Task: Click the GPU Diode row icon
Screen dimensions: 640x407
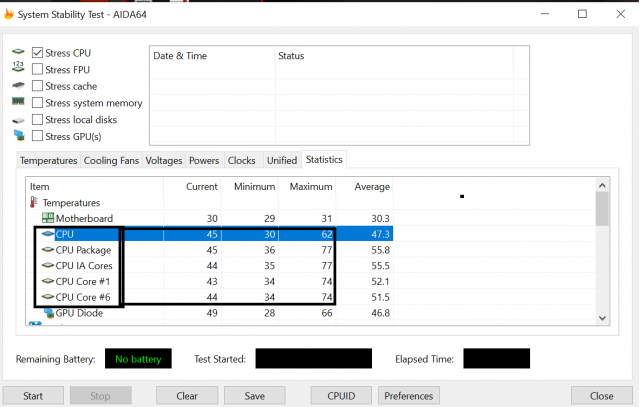Action: [49, 313]
